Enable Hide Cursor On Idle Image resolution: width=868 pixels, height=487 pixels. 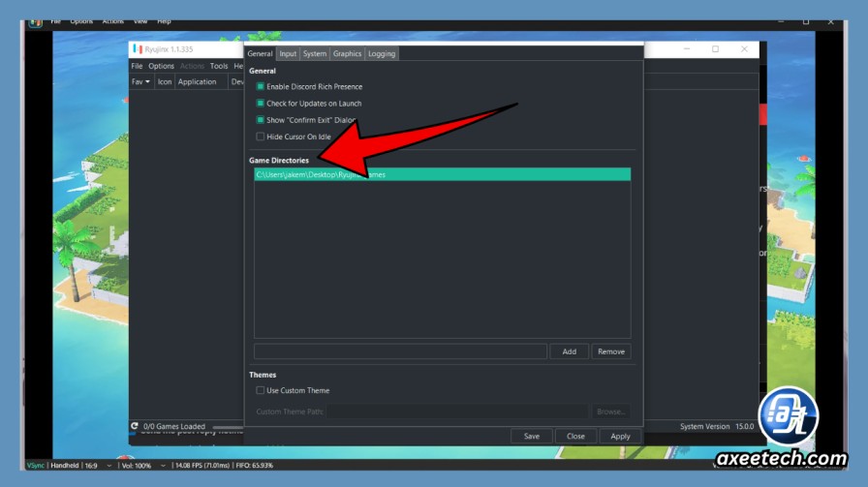point(261,137)
